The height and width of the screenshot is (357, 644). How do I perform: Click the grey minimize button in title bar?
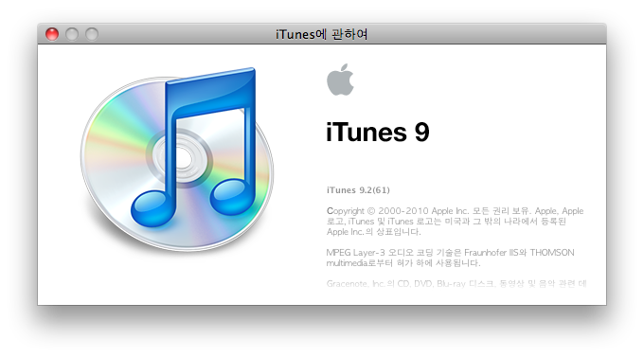tap(72, 34)
